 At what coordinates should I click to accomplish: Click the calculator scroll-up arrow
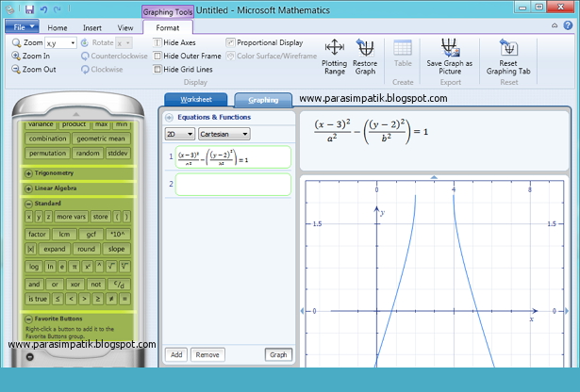76,114
